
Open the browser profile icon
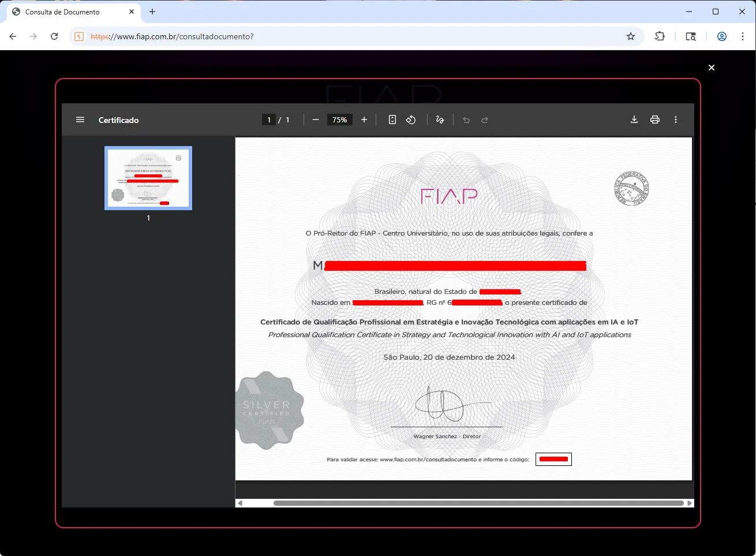722,36
